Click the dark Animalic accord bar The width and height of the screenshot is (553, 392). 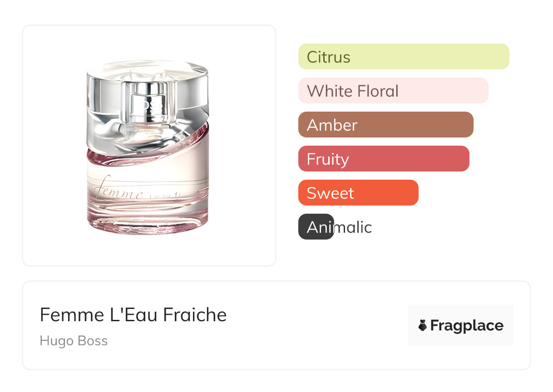(x=316, y=227)
